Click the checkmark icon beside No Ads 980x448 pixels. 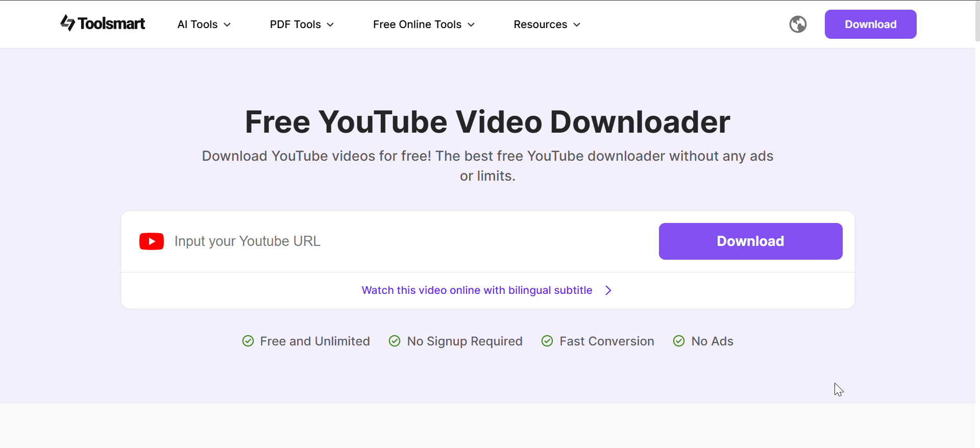pos(679,341)
